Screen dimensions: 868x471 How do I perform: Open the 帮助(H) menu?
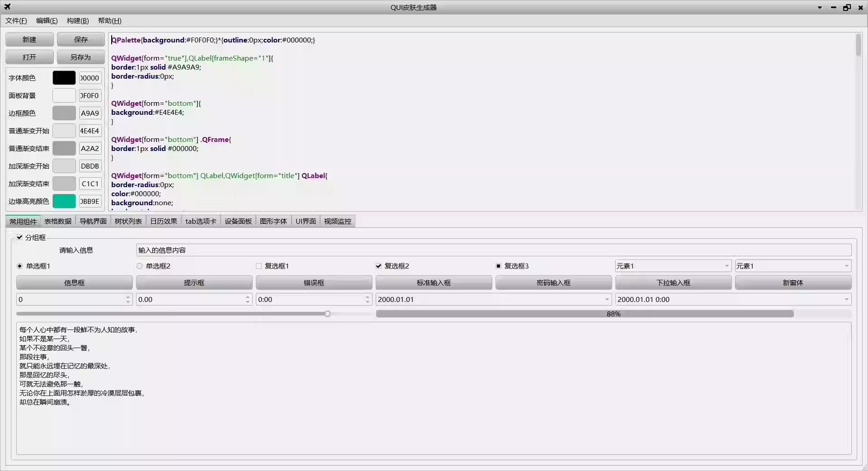click(109, 21)
